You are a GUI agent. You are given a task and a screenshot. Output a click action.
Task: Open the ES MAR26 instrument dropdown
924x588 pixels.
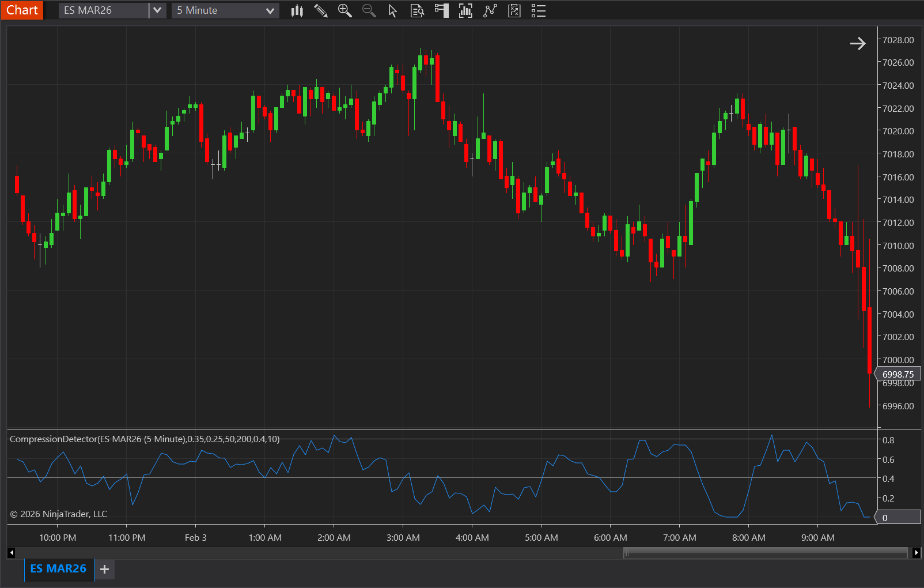point(157,10)
